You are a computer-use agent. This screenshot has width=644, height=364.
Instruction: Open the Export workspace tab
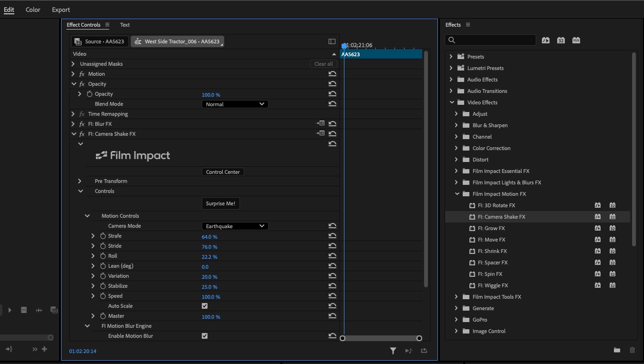click(x=61, y=10)
